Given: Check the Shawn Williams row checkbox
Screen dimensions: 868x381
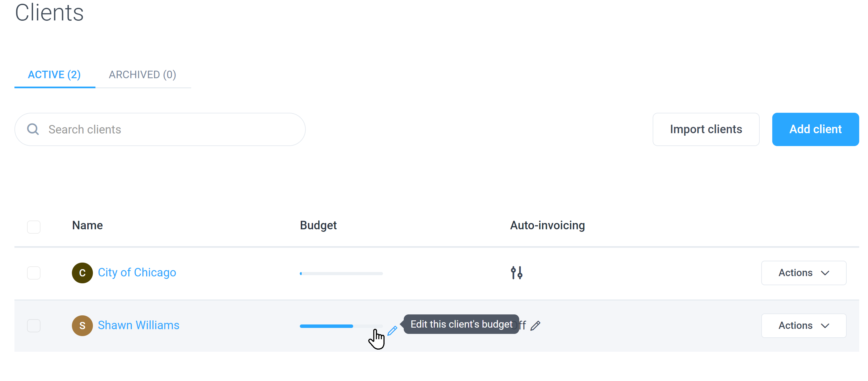Looking at the screenshot, I should tap(34, 325).
